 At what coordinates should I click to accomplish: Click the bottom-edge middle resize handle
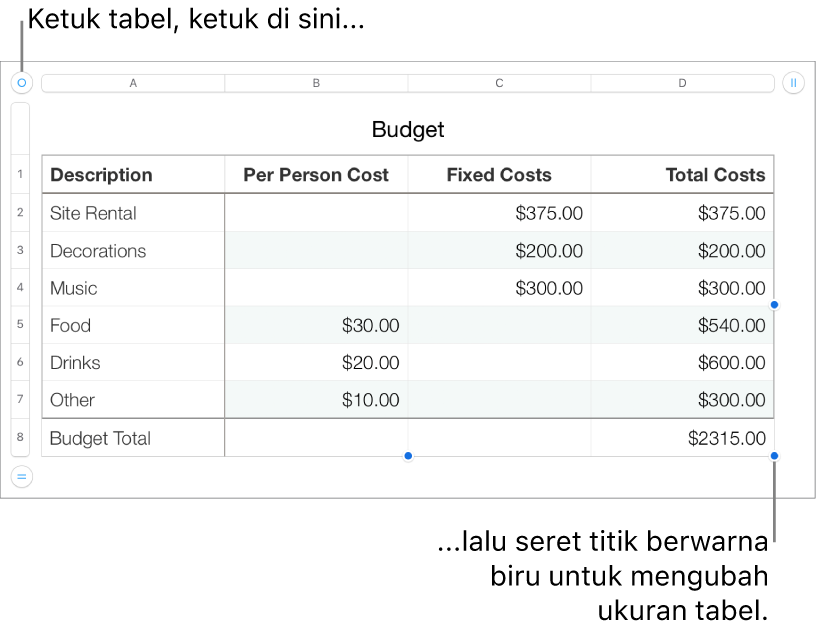click(408, 456)
